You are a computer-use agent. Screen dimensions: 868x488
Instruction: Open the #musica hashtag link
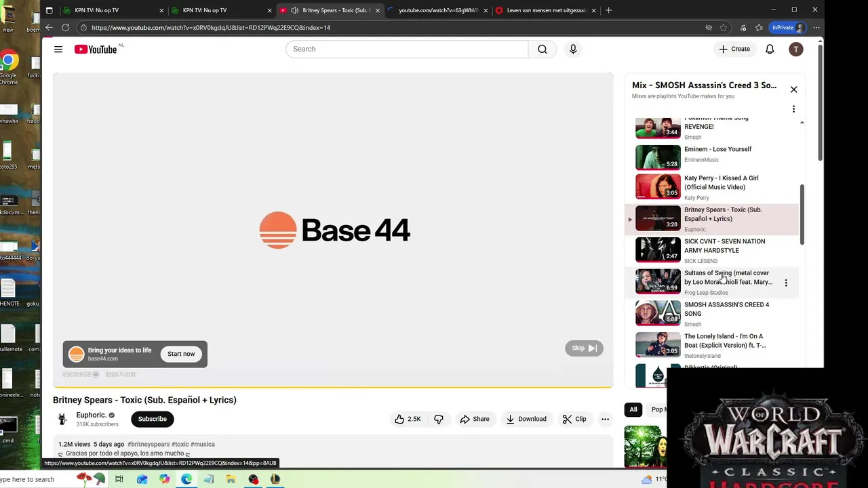[203, 444]
